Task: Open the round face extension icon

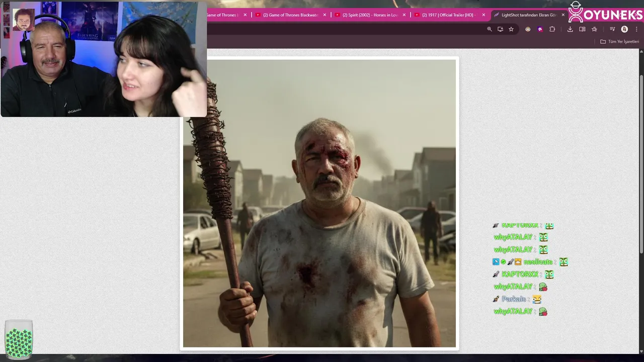Action: click(528, 29)
